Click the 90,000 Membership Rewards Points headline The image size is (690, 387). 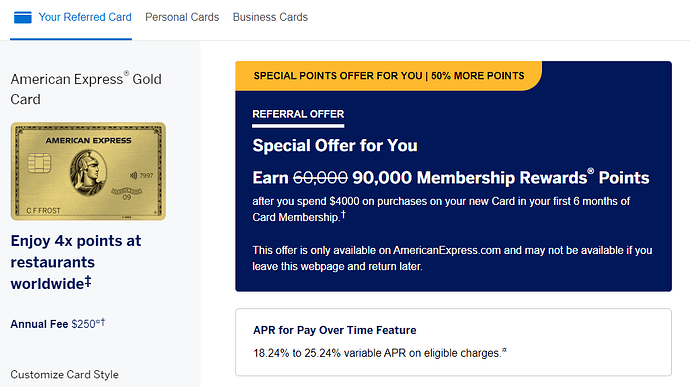[x=501, y=177]
